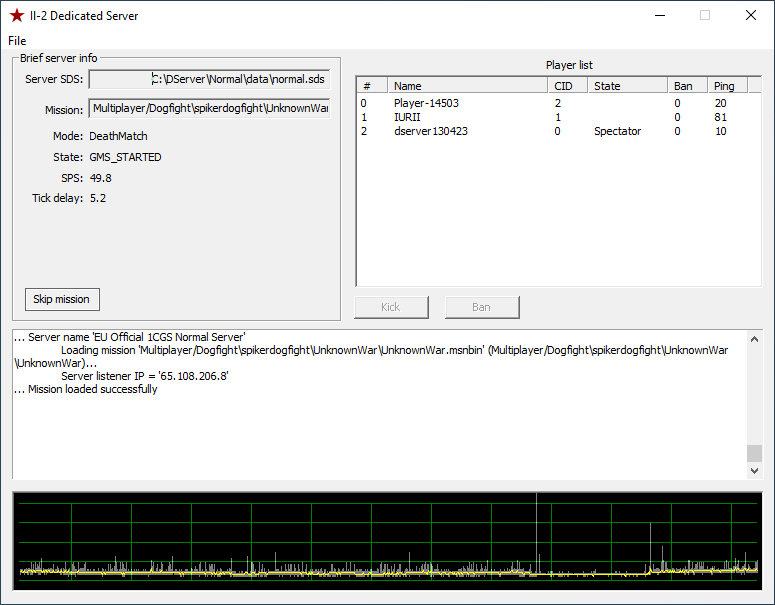775x605 pixels.
Task: Minimize the Il-2 Dedicated Server window
Action: [x=659, y=15]
